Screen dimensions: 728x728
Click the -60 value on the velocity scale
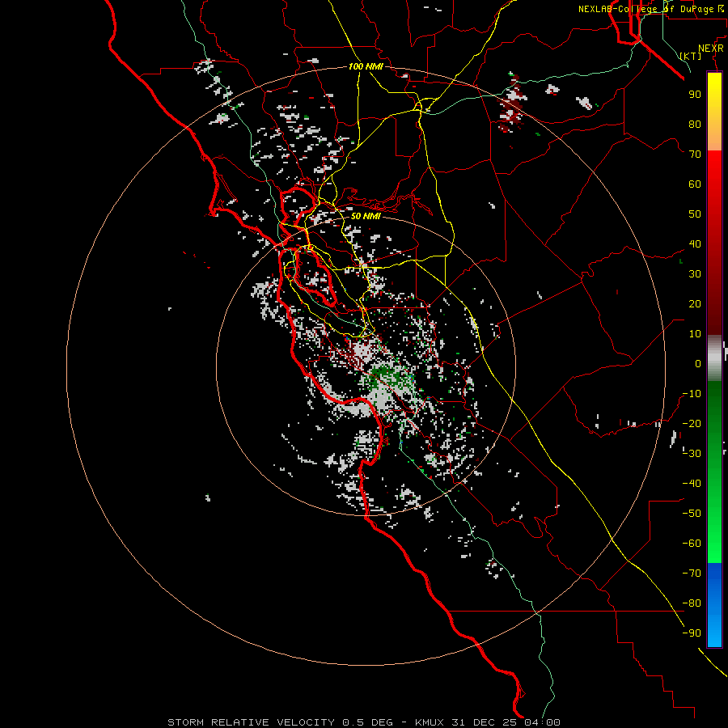pyautogui.click(x=692, y=544)
